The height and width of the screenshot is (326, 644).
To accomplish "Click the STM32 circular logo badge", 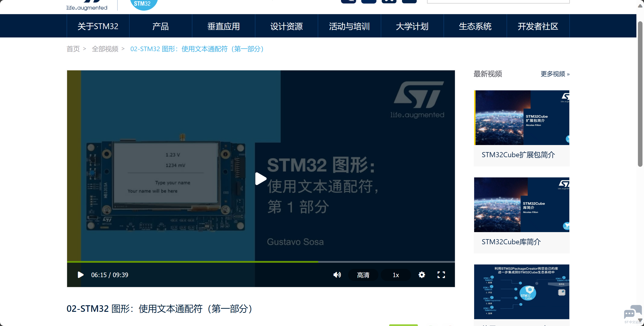I will [144, 4].
